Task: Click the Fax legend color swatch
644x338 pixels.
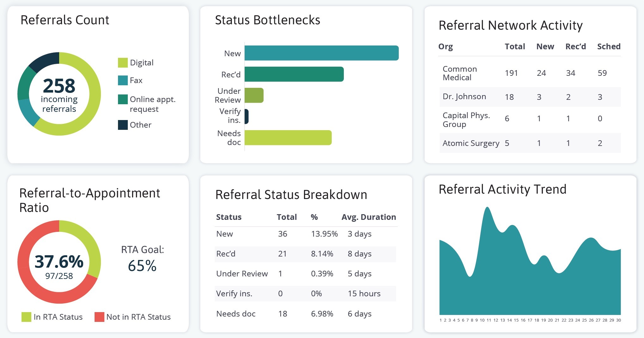Action: (x=123, y=81)
